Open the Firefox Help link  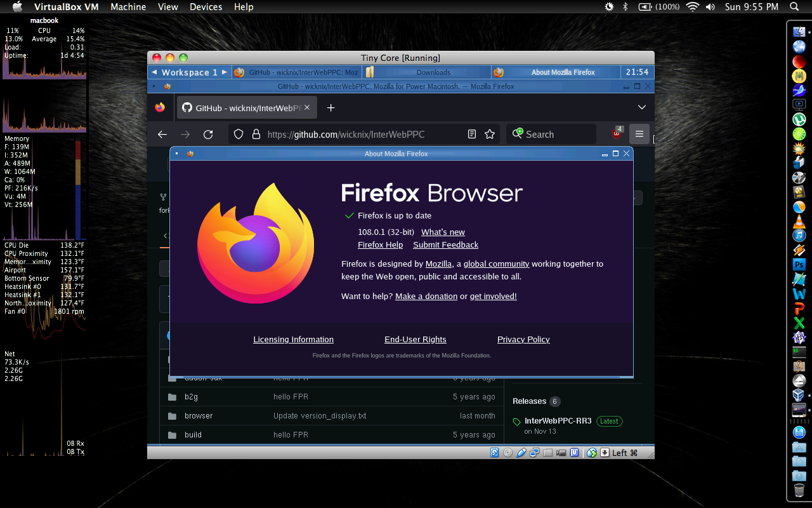[x=380, y=245]
